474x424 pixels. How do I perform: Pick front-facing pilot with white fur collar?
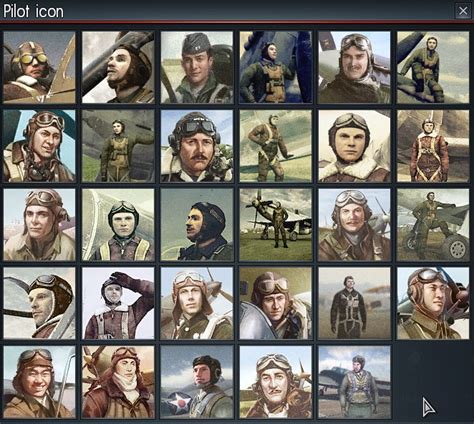tap(354, 146)
